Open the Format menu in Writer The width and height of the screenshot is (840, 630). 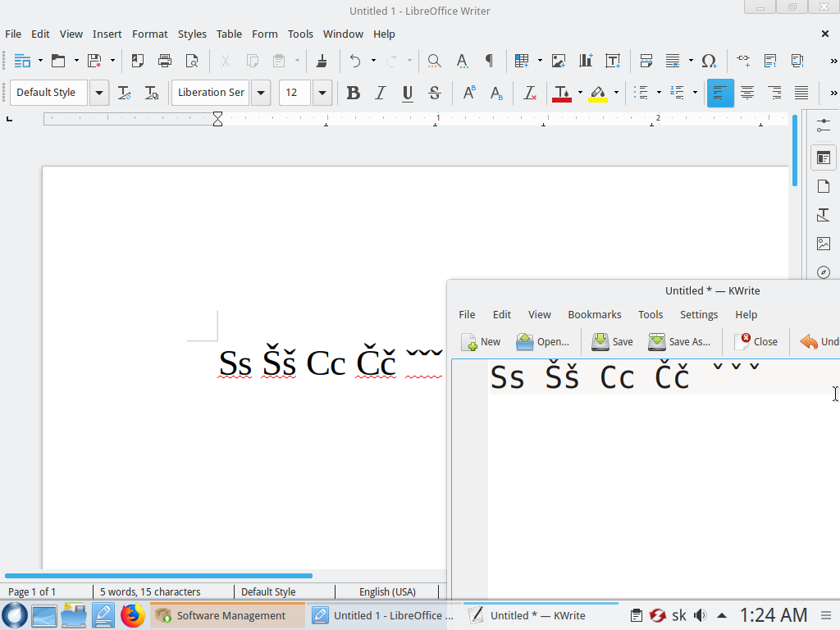coord(149,34)
